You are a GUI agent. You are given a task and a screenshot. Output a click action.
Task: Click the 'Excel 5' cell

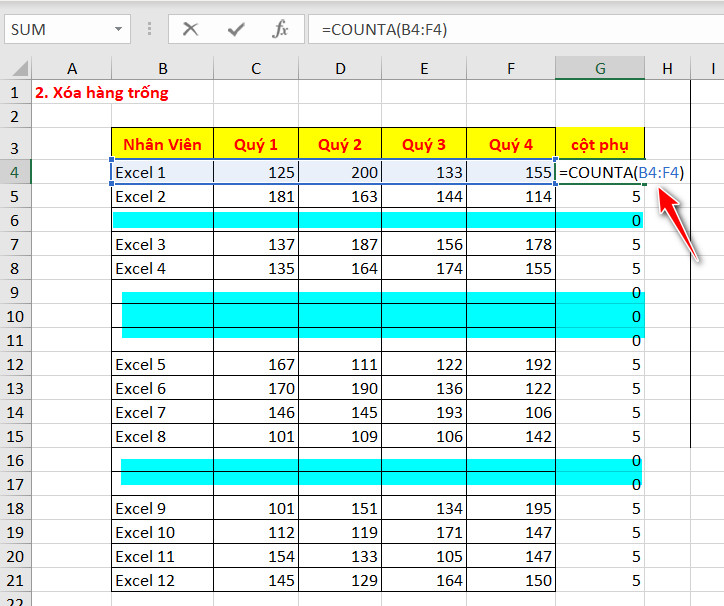point(163,364)
